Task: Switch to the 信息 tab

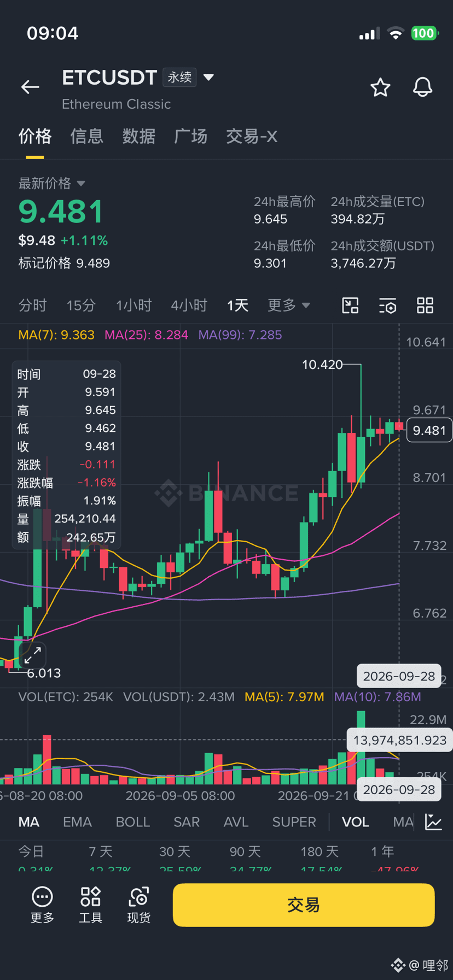Action: [x=86, y=136]
